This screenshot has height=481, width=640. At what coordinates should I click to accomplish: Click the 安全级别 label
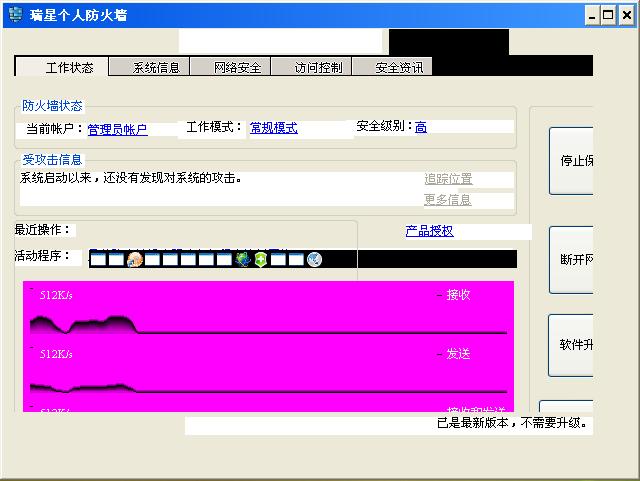(x=384, y=126)
